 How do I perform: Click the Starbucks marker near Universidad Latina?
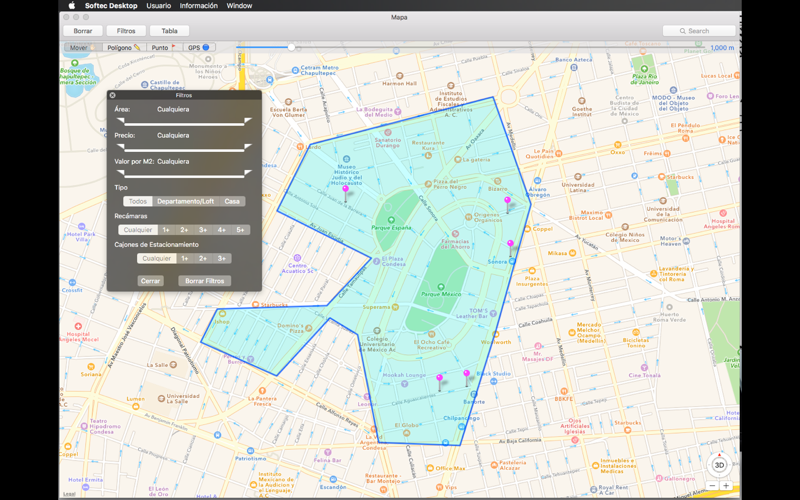(x=662, y=177)
